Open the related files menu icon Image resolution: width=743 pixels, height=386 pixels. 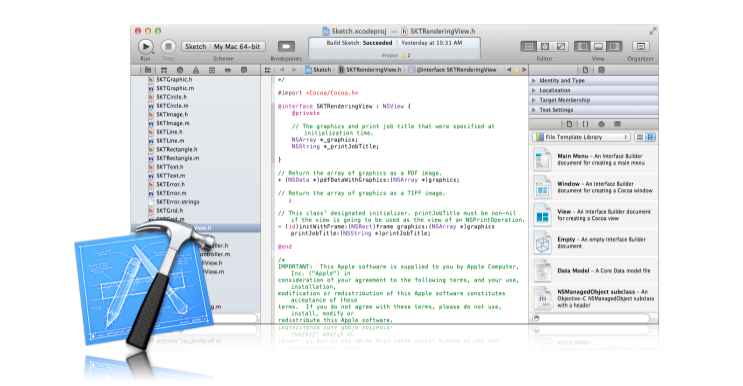pos(268,70)
